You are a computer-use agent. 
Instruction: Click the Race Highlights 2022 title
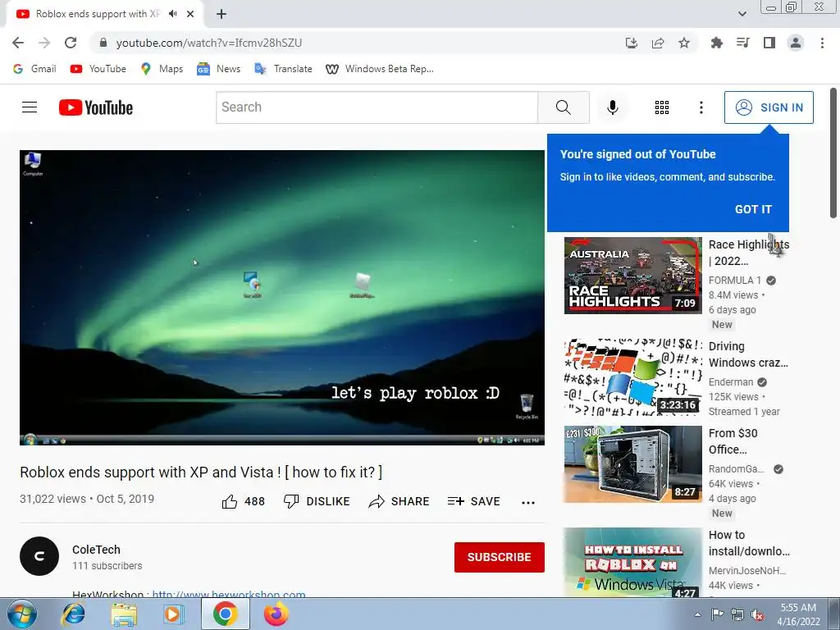(x=749, y=253)
